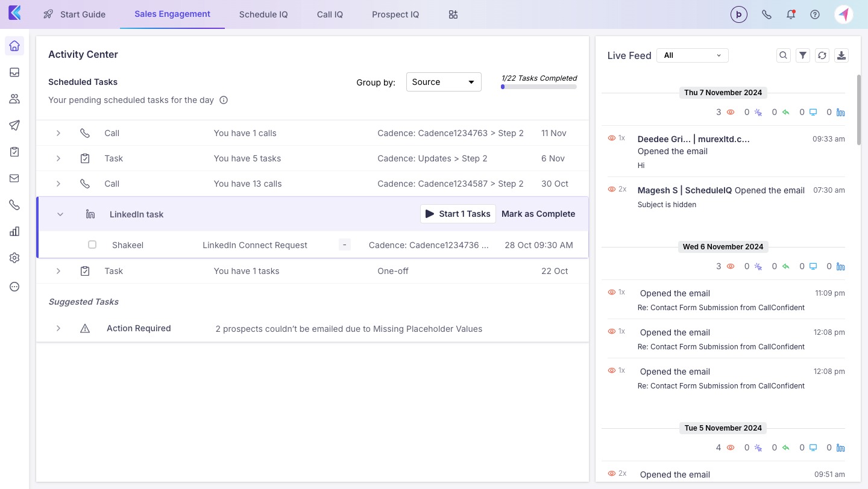Click the apps grid icon in top bar
Image resolution: width=868 pixels, height=489 pixels.
coord(453,14)
